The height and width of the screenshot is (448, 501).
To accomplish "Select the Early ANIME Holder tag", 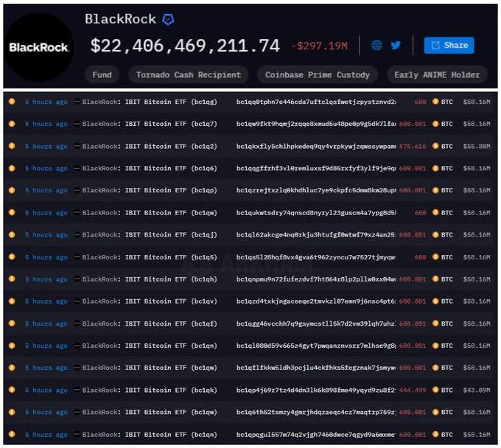I will 437,74.
